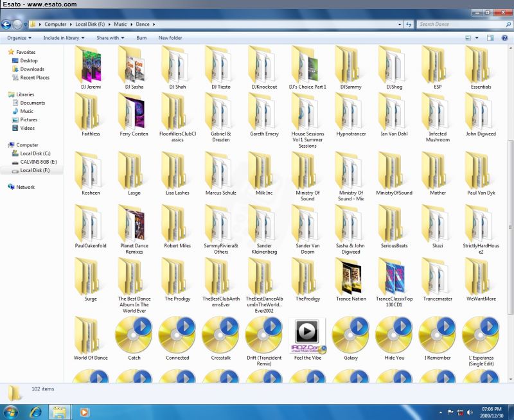Select the Galaxy audio file

coord(351,338)
